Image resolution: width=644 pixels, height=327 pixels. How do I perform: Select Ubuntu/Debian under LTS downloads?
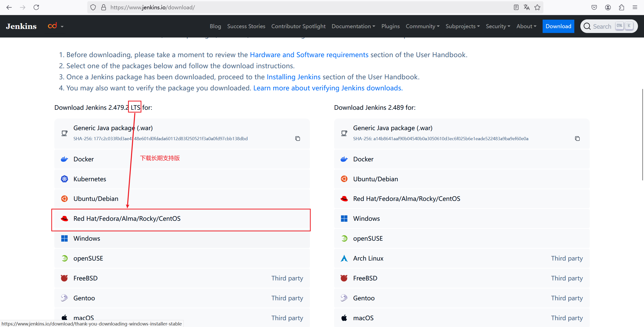coord(182,199)
